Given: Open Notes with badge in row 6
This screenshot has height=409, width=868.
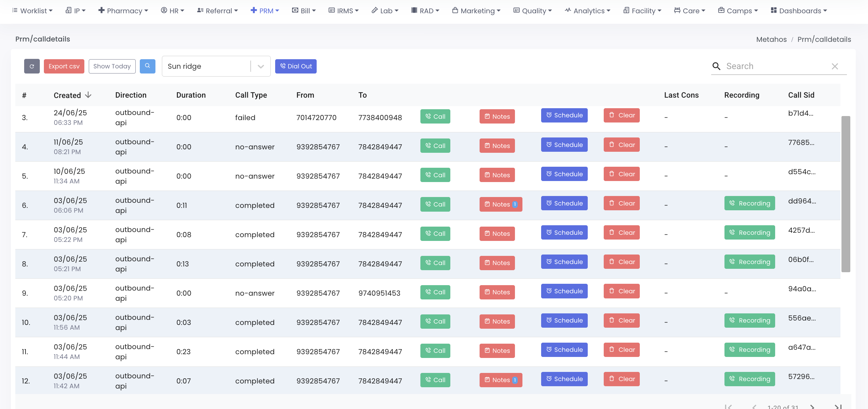Looking at the screenshot, I should (x=501, y=204).
